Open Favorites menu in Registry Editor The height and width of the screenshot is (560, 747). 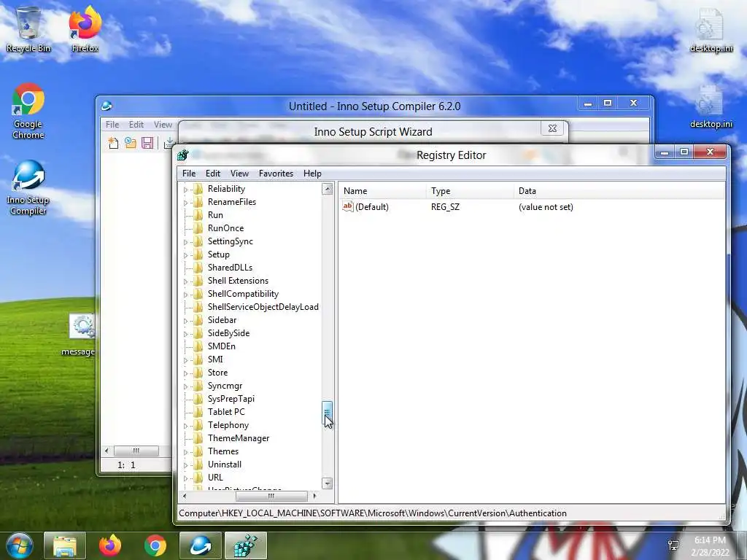click(276, 174)
